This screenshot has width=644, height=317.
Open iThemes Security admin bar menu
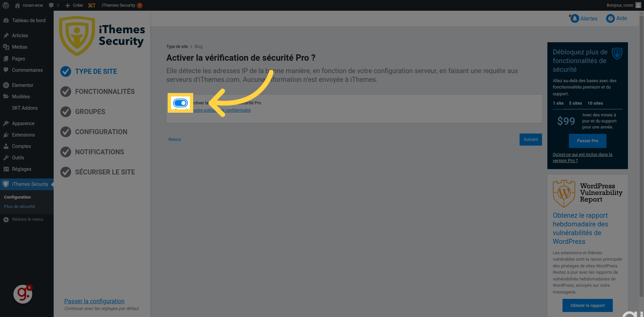pos(122,5)
